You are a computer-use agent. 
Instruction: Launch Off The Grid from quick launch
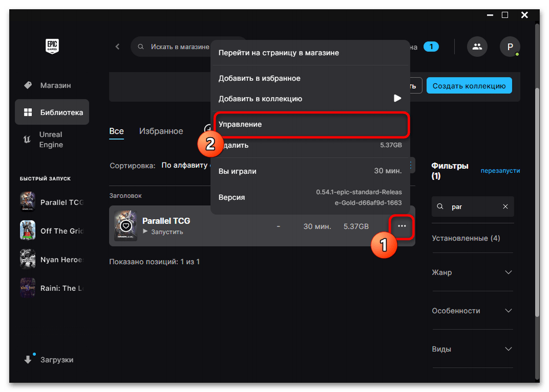click(52, 231)
